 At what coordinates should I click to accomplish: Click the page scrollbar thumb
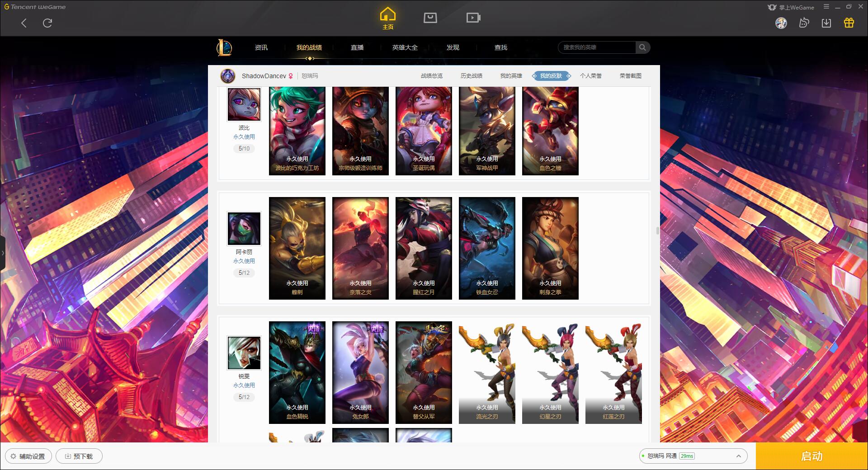tap(657, 230)
